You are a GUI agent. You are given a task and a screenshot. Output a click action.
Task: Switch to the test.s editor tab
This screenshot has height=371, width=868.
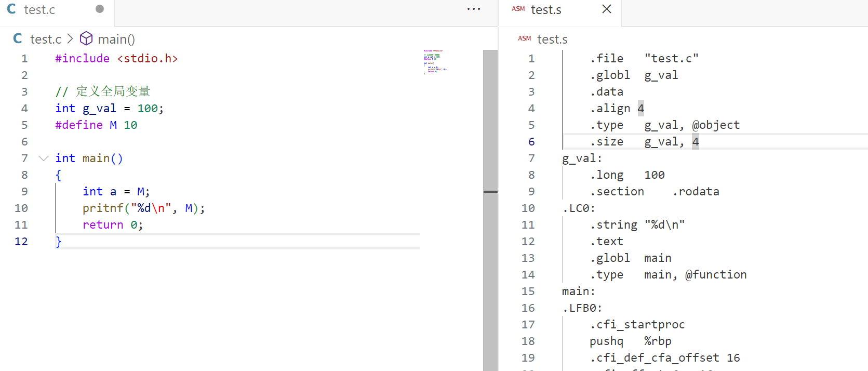coord(545,10)
